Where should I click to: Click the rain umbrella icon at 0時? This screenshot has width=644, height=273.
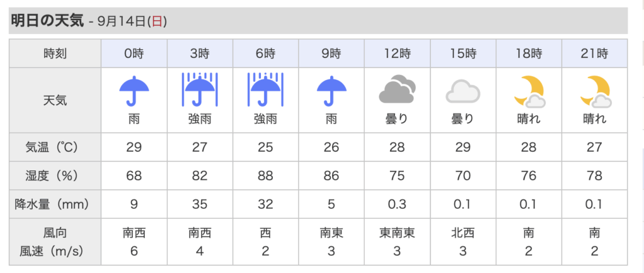click(134, 91)
